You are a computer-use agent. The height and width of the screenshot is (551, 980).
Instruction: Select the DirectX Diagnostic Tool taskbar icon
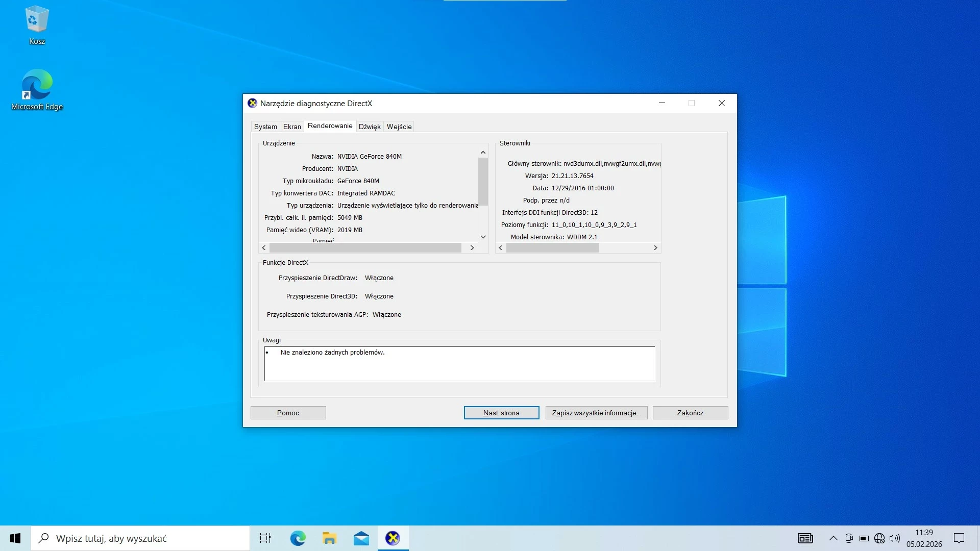393,538
